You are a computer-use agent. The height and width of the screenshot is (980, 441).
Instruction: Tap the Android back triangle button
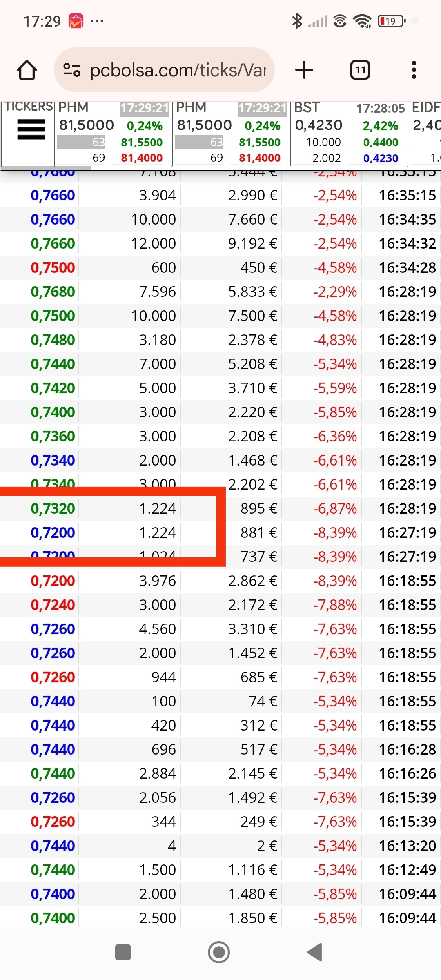click(315, 952)
